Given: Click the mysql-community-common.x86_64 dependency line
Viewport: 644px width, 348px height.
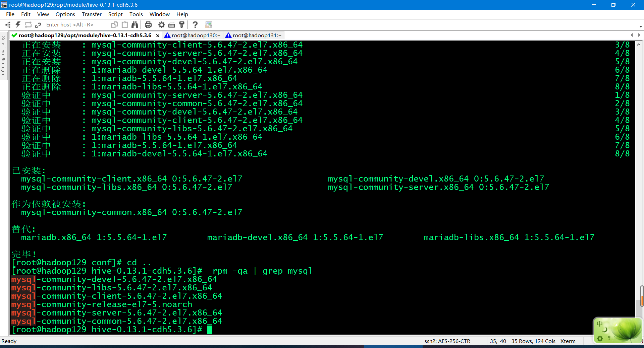Looking at the screenshot, I should coord(131,212).
